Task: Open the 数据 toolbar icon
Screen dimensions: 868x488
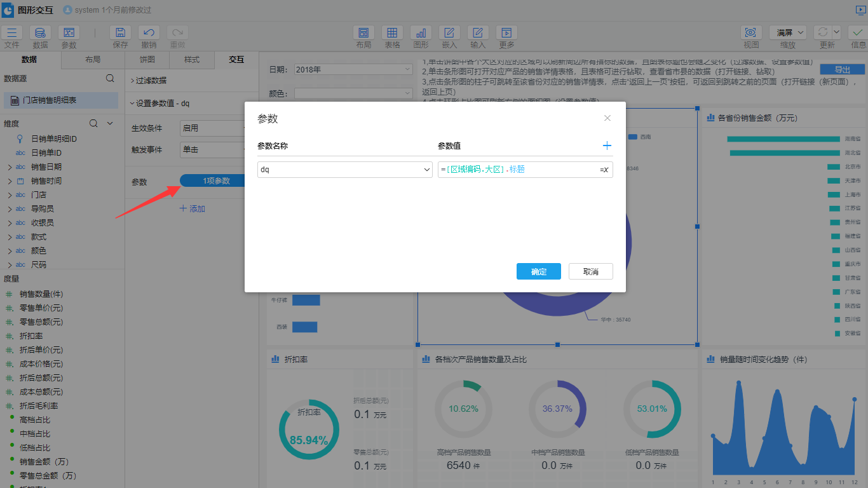Action: (x=40, y=33)
